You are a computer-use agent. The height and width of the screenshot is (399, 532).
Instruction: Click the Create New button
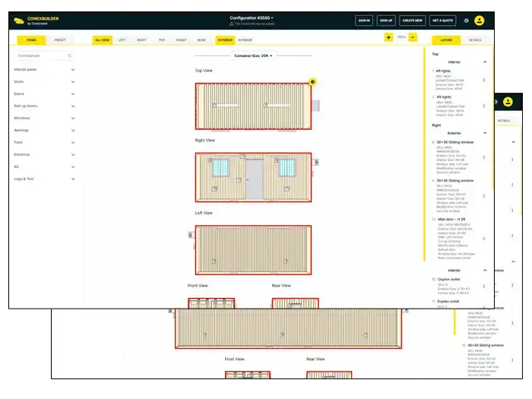pyautogui.click(x=413, y=21)
